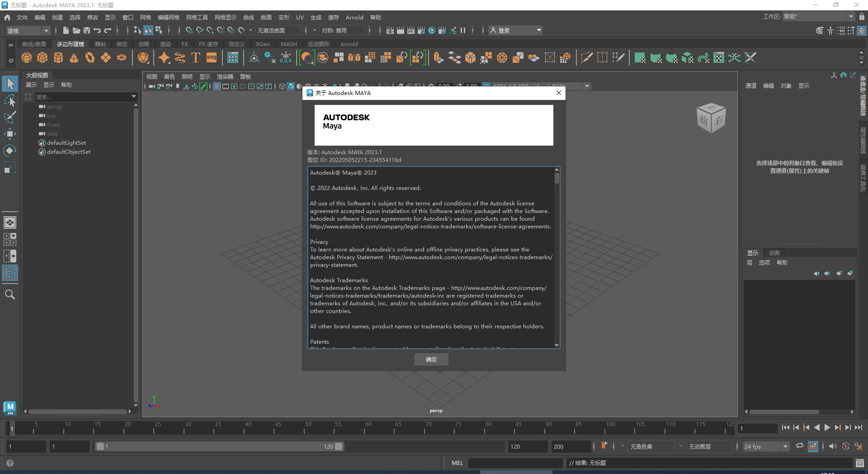Click the SVG creation icon on the shelf
Viewport: 868px width, 474px height.
[212, 57]
